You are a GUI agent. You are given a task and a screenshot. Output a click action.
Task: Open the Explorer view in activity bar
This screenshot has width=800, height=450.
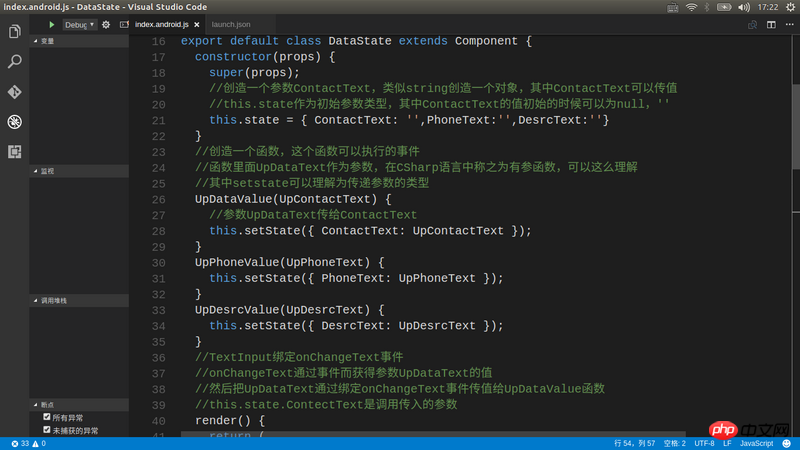[14, 32]
